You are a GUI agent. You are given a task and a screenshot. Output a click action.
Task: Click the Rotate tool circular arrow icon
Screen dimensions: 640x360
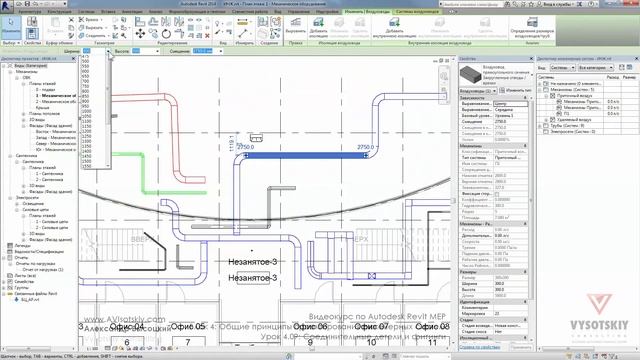point(166,33)
